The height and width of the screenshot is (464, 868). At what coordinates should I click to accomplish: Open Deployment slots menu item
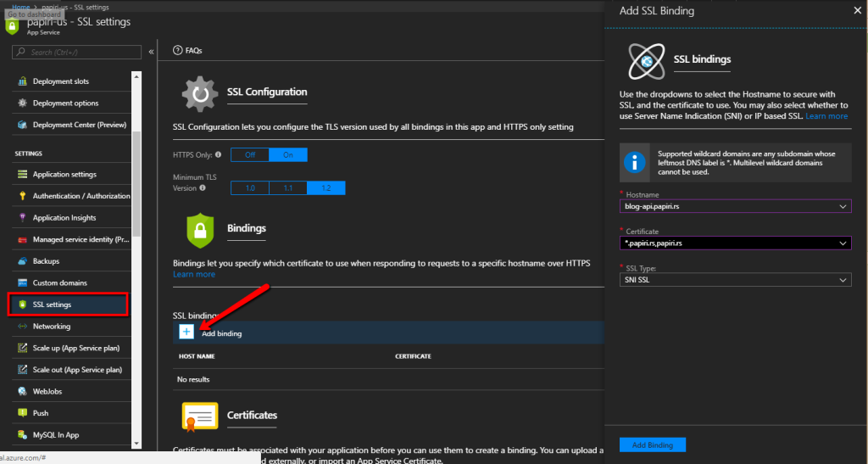click(x=71, y=81)
